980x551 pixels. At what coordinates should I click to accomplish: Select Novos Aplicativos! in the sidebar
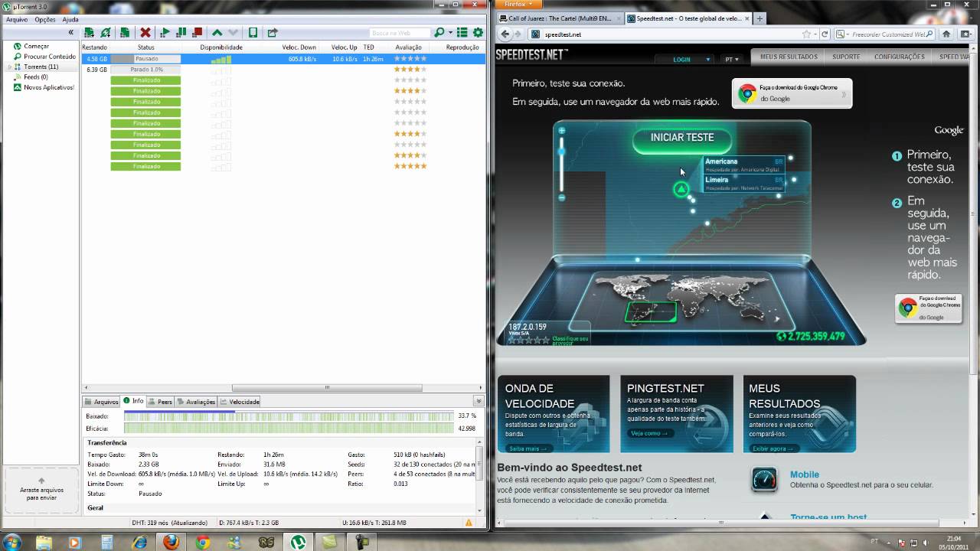point(49,87)
